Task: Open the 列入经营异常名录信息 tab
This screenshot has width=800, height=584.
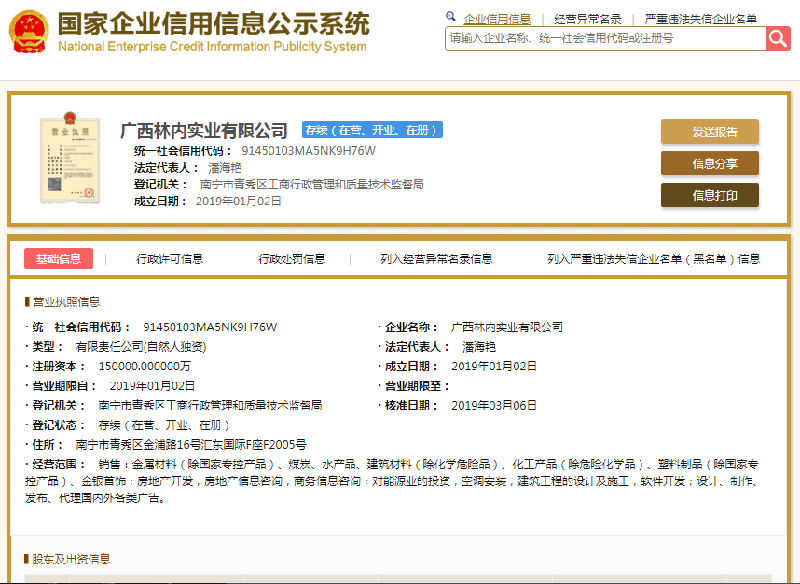Action: 436,259
